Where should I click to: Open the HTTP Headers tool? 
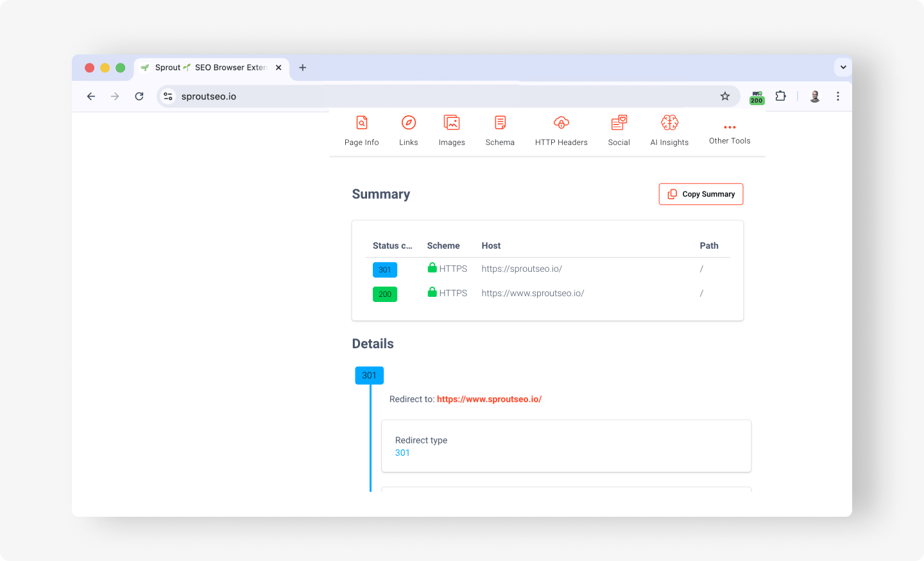[x=561, y=131]
